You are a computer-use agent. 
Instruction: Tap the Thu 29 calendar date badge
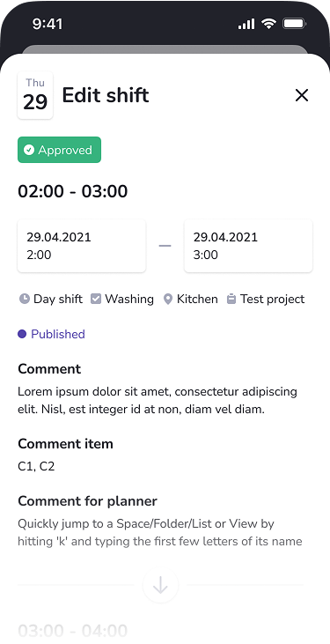click(x=35, y=95)
